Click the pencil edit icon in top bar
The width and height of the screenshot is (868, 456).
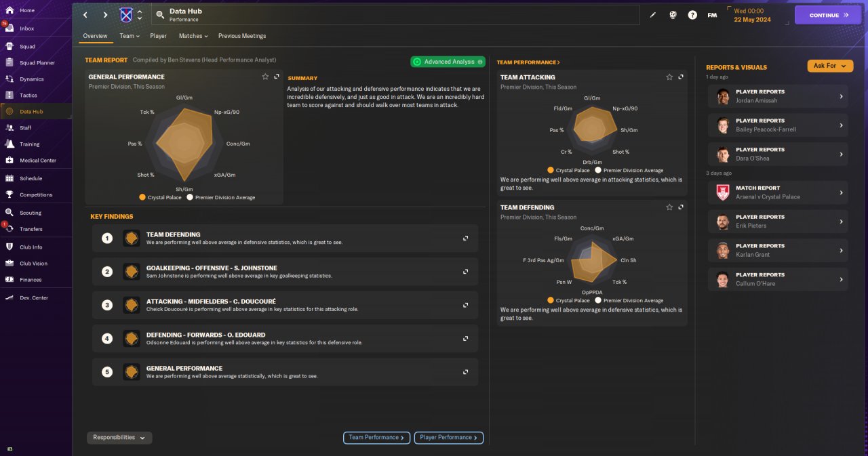pos(653,15)
